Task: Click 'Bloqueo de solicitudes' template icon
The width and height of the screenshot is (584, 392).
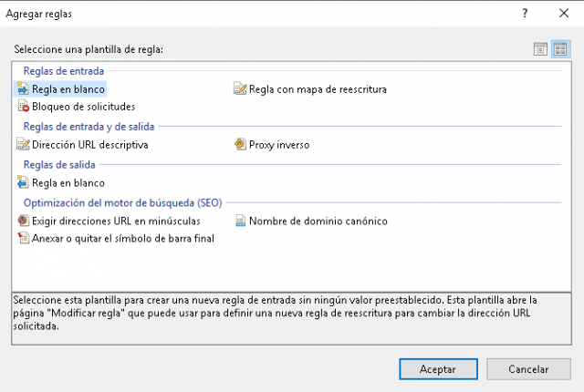Action: (x=23, y=107)
